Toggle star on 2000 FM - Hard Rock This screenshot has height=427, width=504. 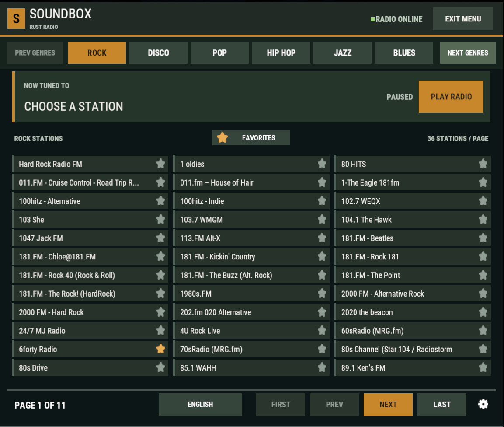[x=161, y=312]
